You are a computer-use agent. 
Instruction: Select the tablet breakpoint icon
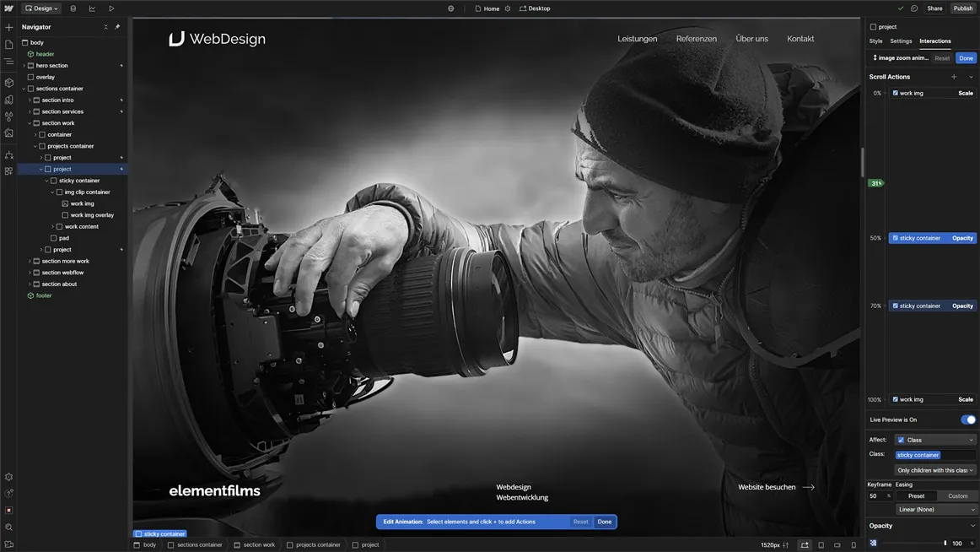coord(821,545)
